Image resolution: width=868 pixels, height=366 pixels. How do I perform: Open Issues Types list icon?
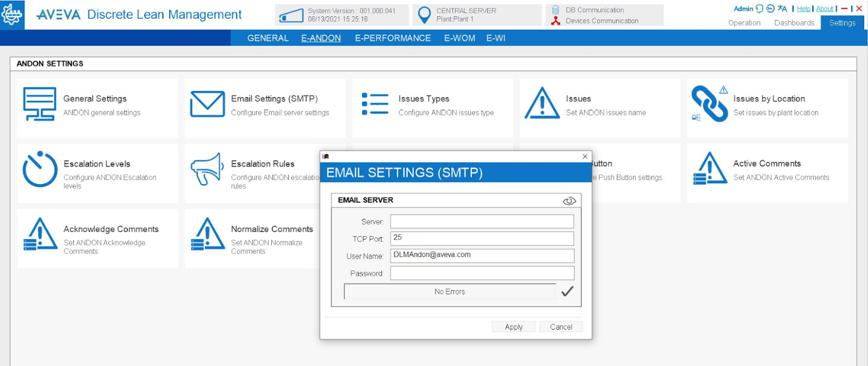click(375, 104)
